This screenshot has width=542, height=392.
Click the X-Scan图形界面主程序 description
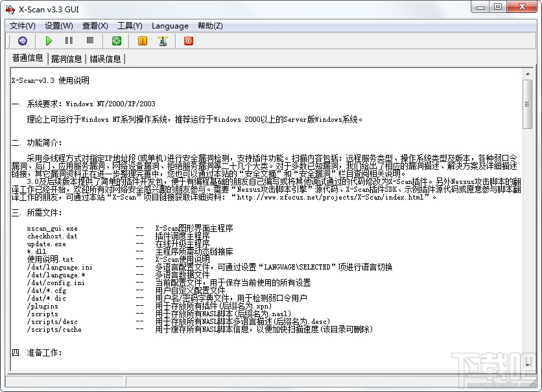pos(194,228)
